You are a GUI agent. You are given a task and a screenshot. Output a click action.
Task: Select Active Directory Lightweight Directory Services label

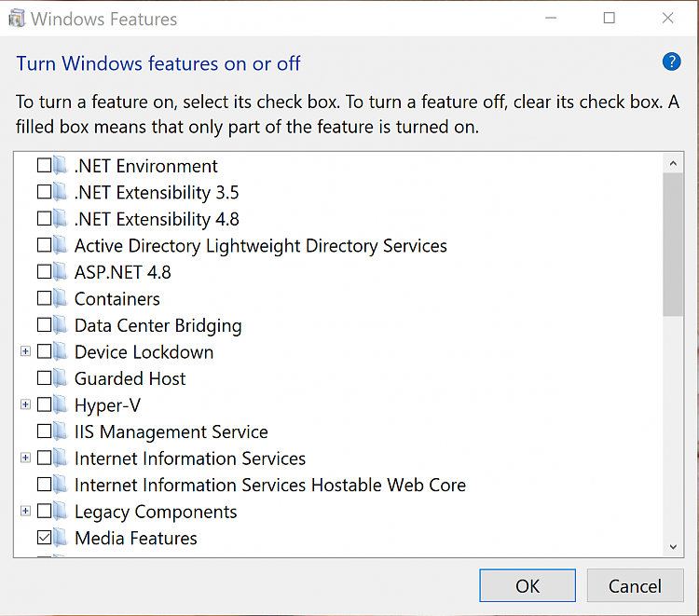tap(261, 246)
